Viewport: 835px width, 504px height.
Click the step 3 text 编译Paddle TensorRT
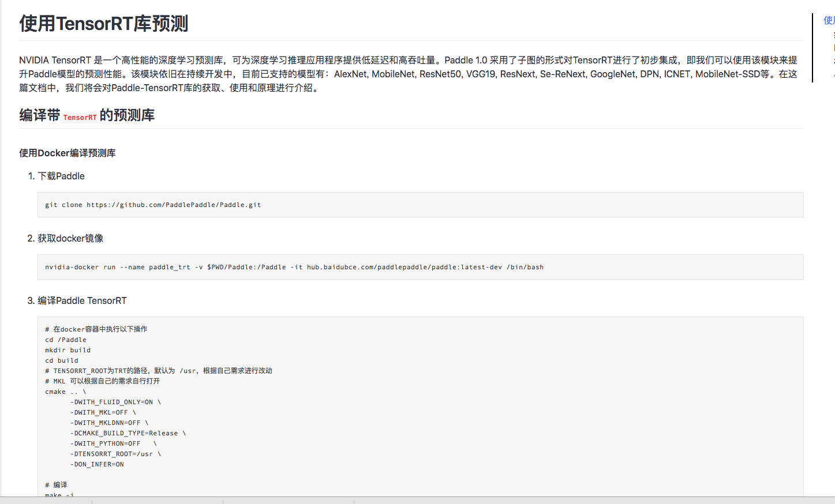[82, 300]
